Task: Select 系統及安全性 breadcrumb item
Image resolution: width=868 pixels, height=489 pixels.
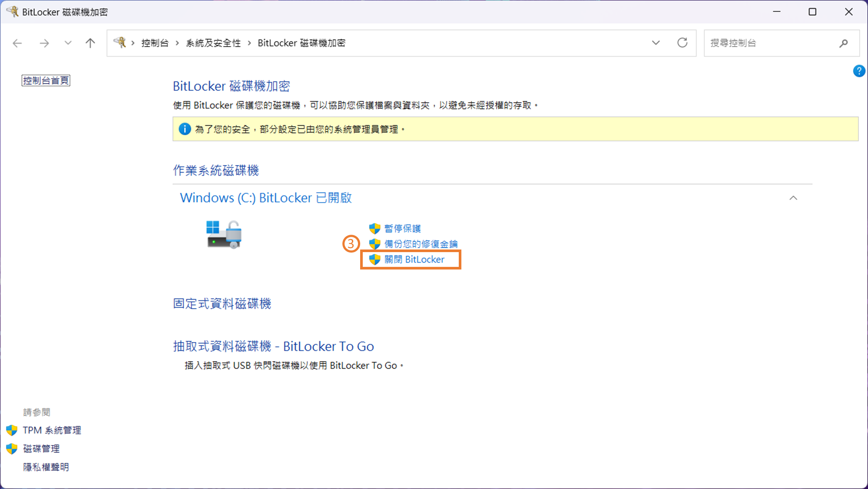Action: [x=213, y=43]
